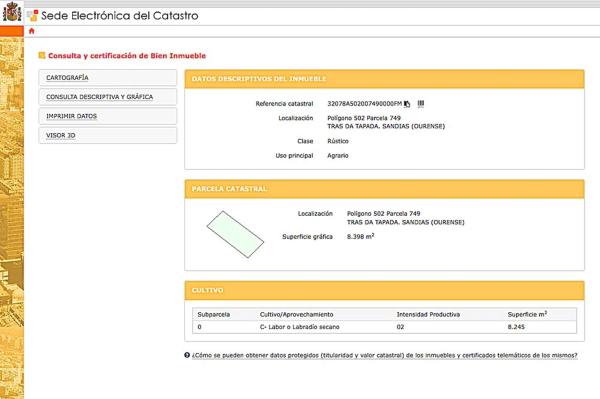Click the Consulta y certificación de Bien Inmueble heading

point(127,56)
